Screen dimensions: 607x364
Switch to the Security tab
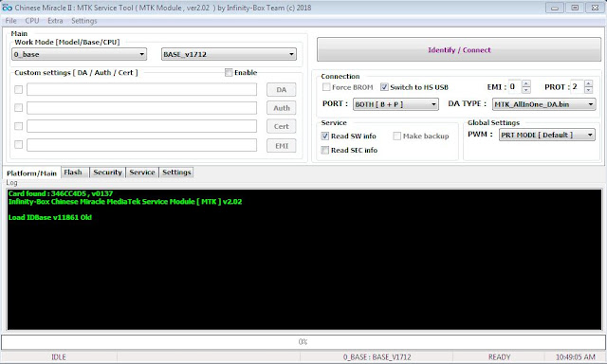(x=107, y=173)
